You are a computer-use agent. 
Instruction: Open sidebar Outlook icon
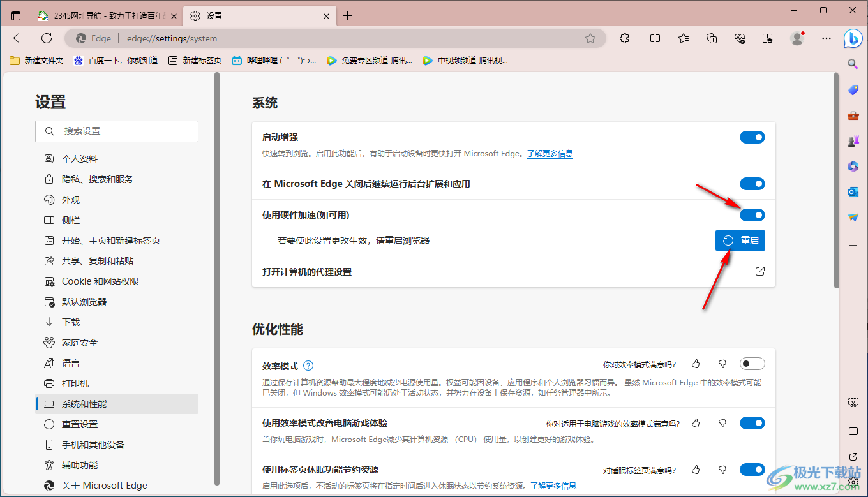click(x=853, y=192)
